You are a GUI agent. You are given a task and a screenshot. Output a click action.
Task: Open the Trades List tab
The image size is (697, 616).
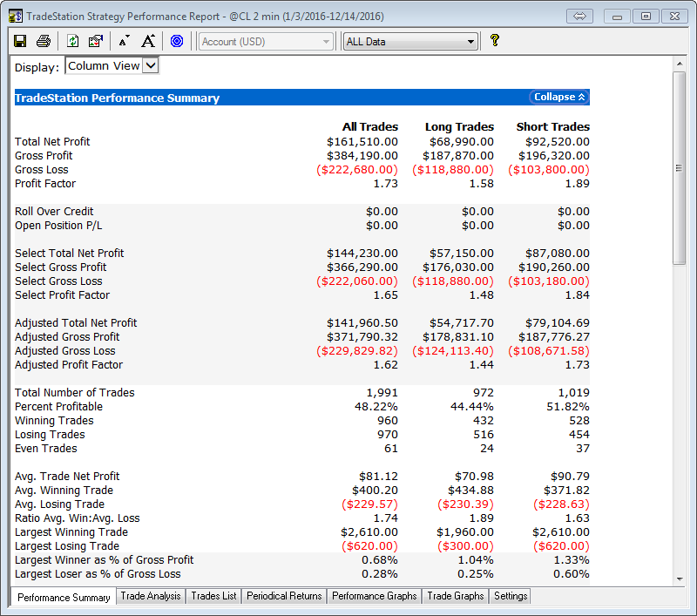click(x=213, y=596)
